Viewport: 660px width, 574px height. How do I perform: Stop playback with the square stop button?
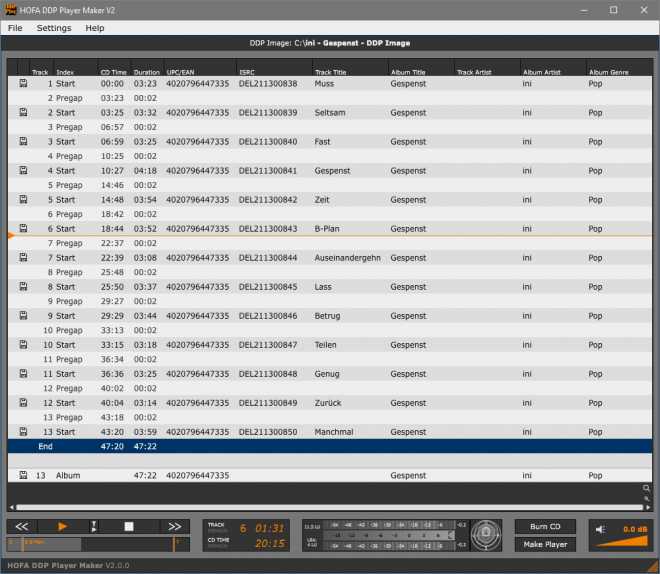[x=129, y=526]
